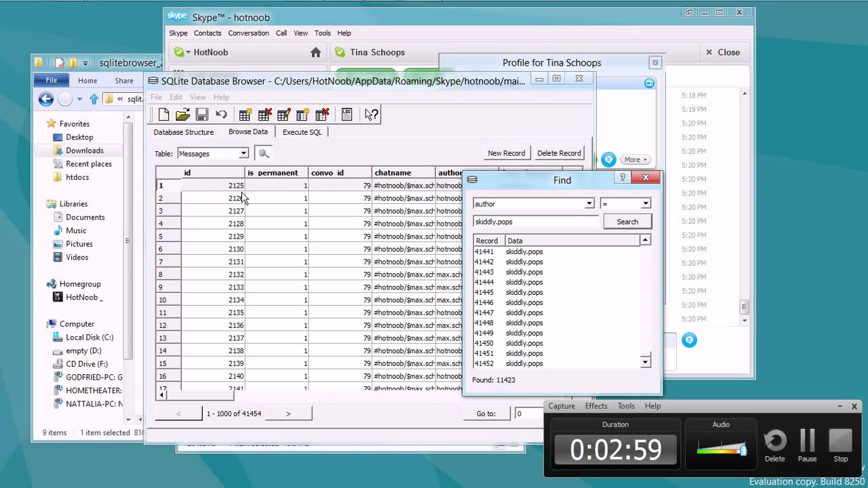Select record 41452 in Find results
868x488 pixels.
click(x=556, y=364)
